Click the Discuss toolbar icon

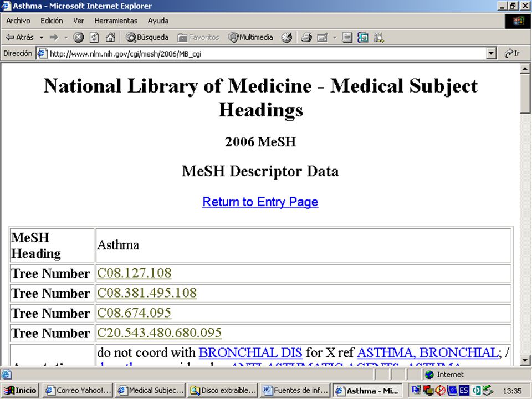[x=362, y=37]
